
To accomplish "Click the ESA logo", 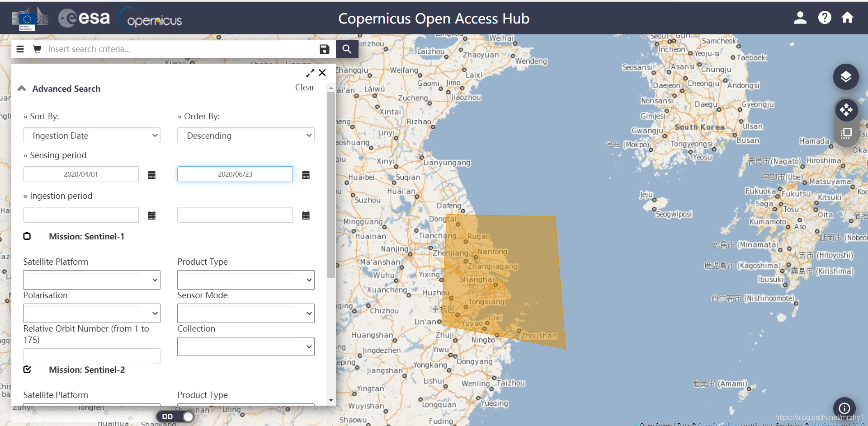I will coord(85,18).
